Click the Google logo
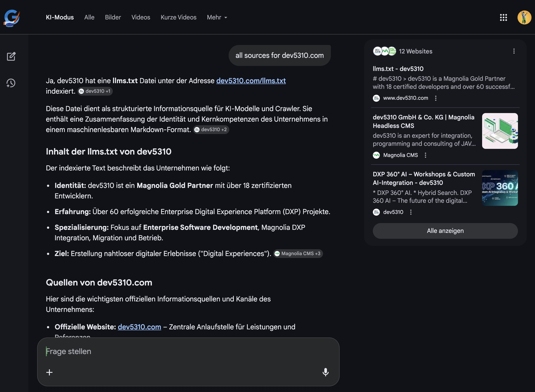 12,18
